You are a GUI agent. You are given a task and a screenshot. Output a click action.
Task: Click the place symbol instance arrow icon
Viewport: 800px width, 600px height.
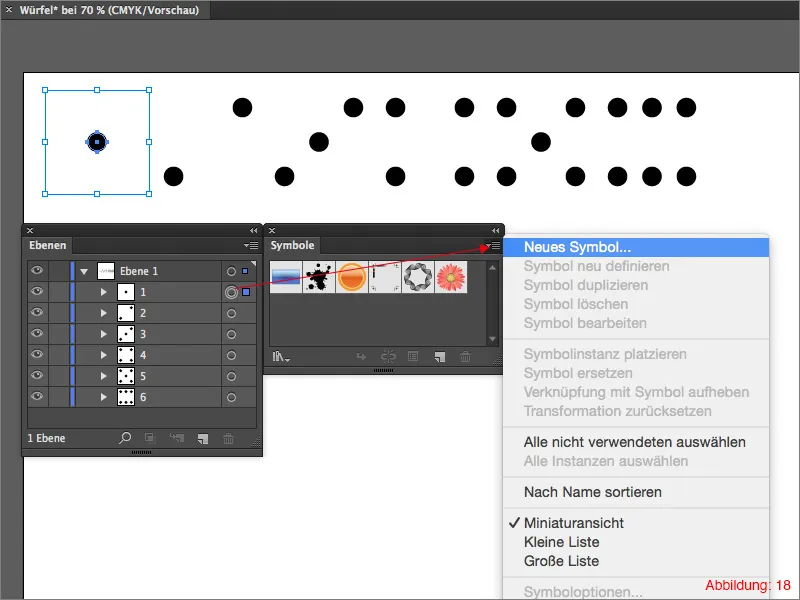(361, 356)
